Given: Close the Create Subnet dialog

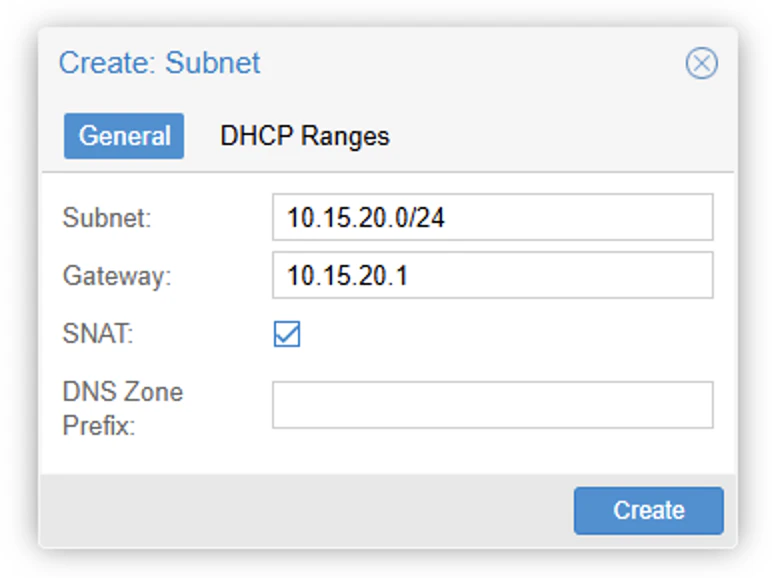Looking at the screenshot, I should (702, 63).
